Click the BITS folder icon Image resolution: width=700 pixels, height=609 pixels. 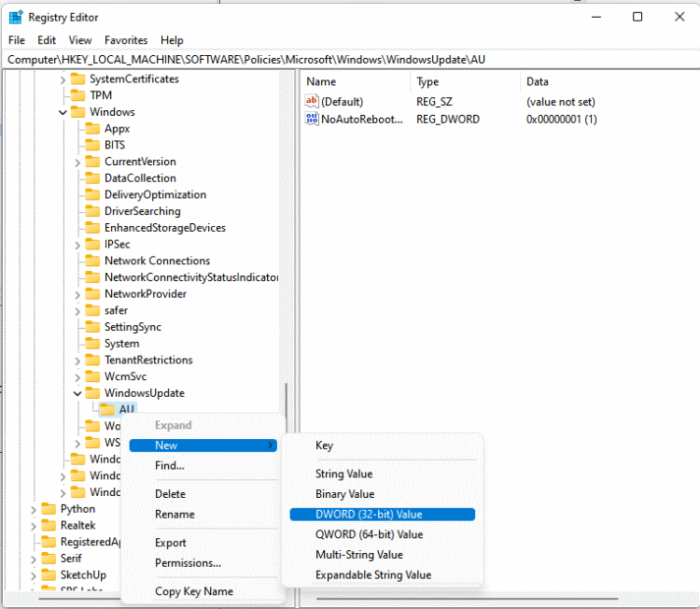[x=92, y=145]
